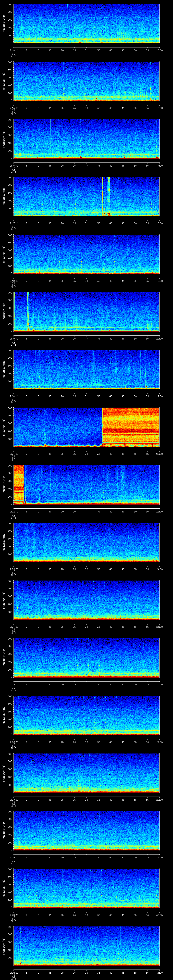Click the '2:30:00' start time label
This screenshot has height=980, width=173.
click(x=14, y=972)
